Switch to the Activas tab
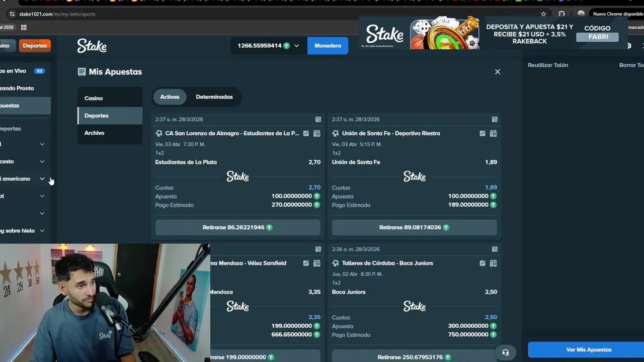 170,97
